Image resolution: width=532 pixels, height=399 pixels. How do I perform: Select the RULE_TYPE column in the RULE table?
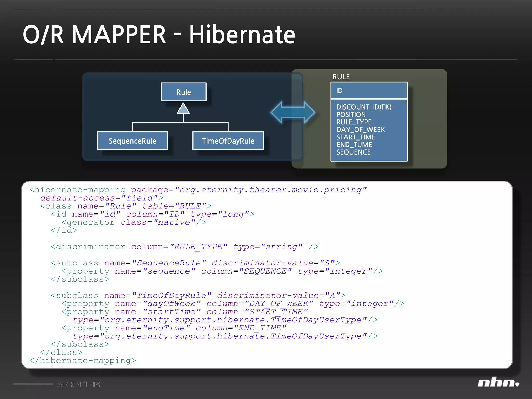(354, 122)
